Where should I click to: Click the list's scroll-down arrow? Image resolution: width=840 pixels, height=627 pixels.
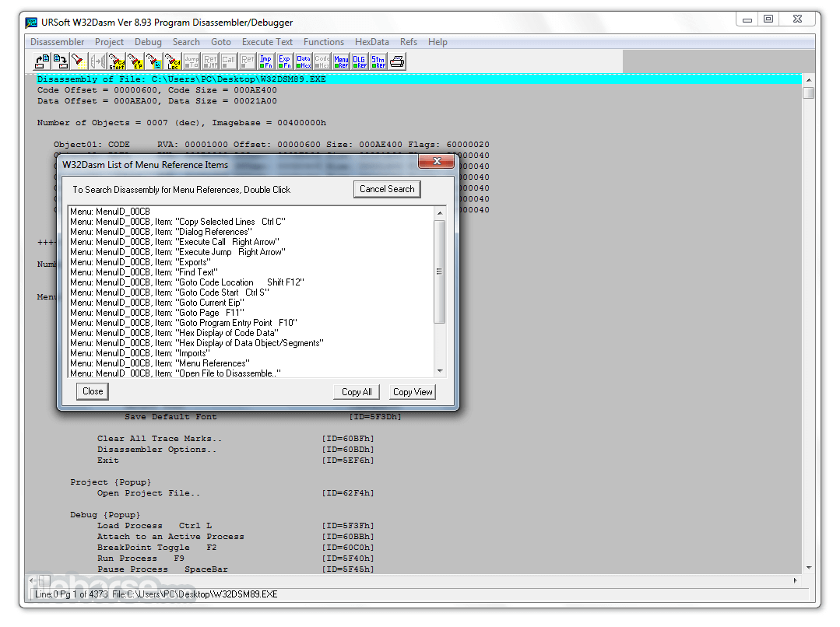pyautogui.click(x=440, y=370)
